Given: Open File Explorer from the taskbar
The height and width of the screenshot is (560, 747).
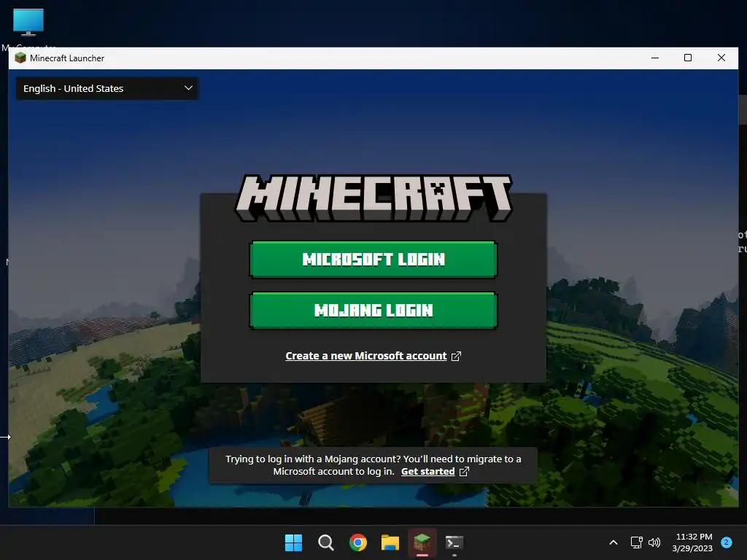Looking at the screenshot, I should coord(390,542).
